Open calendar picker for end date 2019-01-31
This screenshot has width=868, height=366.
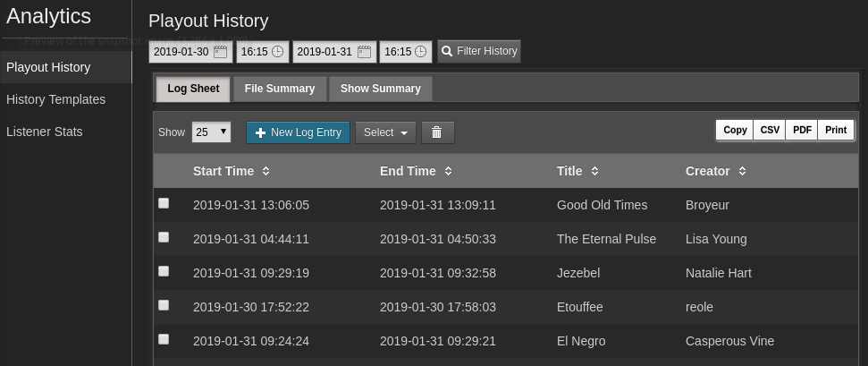pyautogui.click(x=364, y=52)
